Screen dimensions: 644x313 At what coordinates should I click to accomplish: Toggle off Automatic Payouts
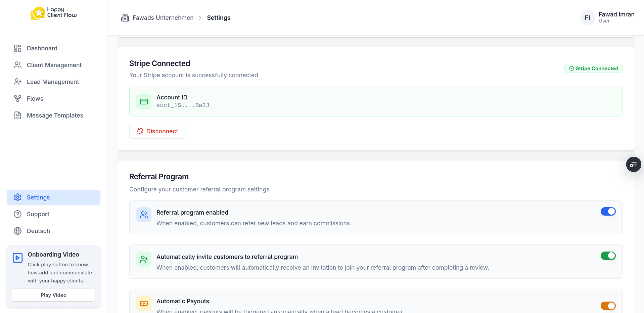[x=608, y=306]
